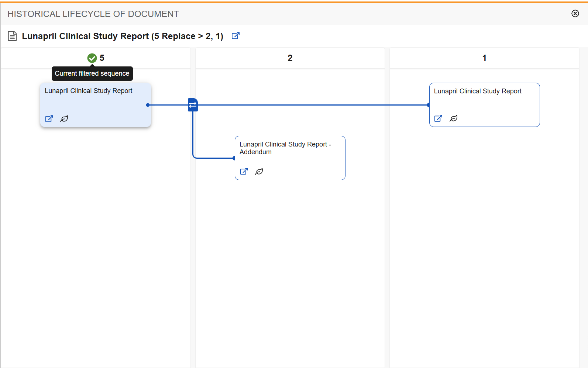Click leaf icon on Addendum card
Screen dimensions: 588x372
pos(259,172)
